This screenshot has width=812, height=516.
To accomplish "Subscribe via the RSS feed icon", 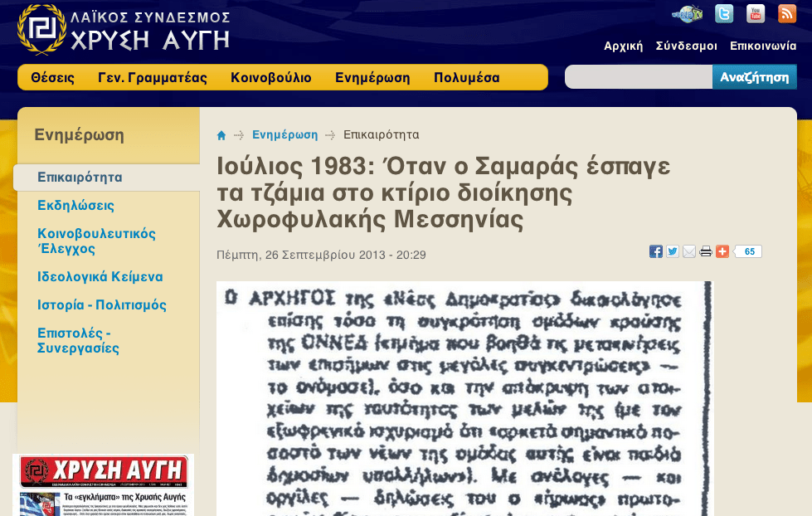I will (787, 14).
